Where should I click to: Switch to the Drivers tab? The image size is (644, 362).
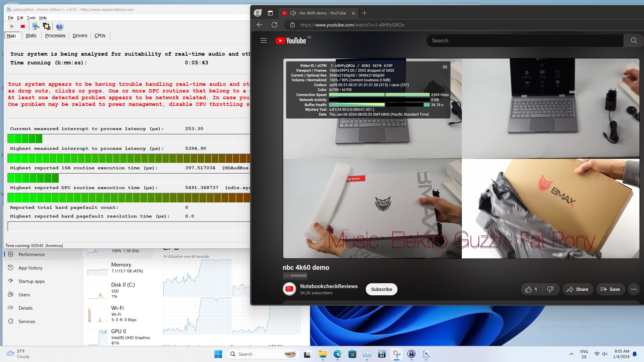pyautogui.click(x=80, y=36)
